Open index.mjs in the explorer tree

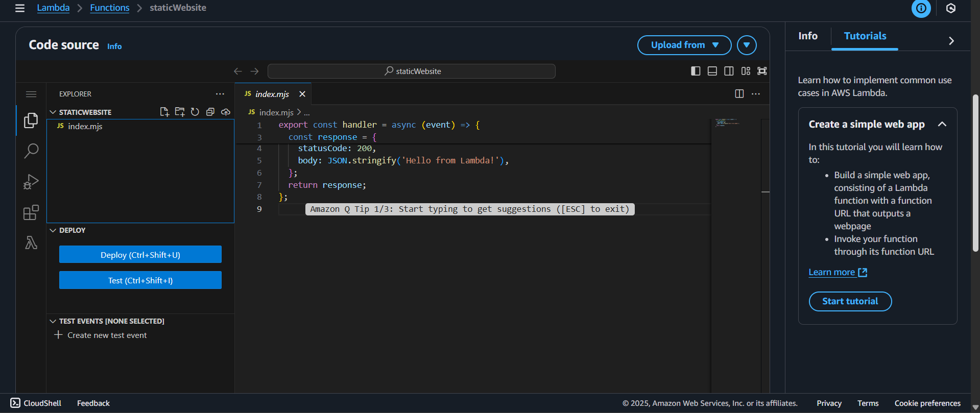tap(140, 126)
